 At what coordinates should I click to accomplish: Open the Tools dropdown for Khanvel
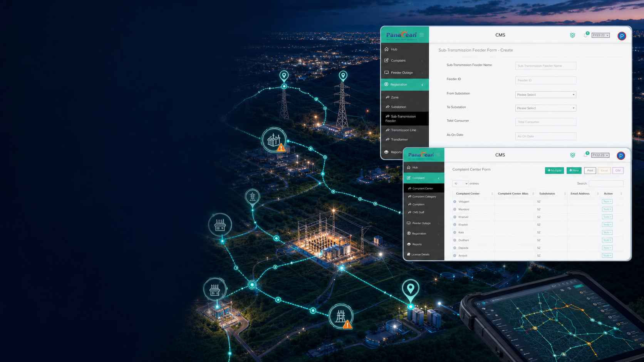click(x=607, y=217)
